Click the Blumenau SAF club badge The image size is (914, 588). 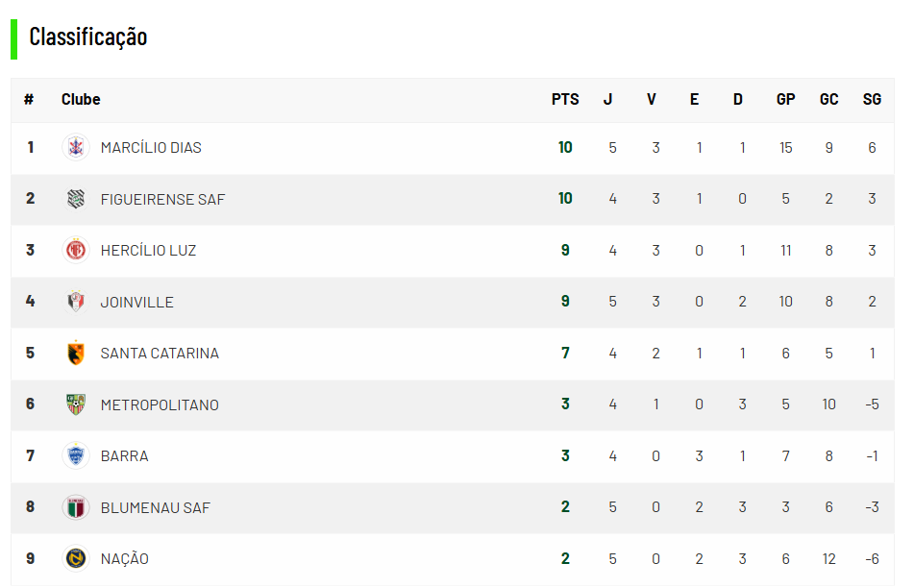tap(76, 507)
